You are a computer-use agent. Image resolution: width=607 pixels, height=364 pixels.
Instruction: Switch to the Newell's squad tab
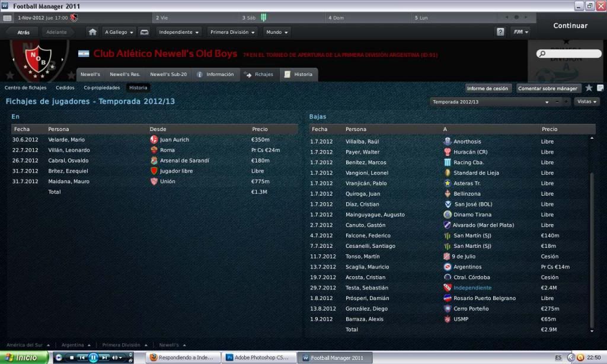click(x=90, y=74)
